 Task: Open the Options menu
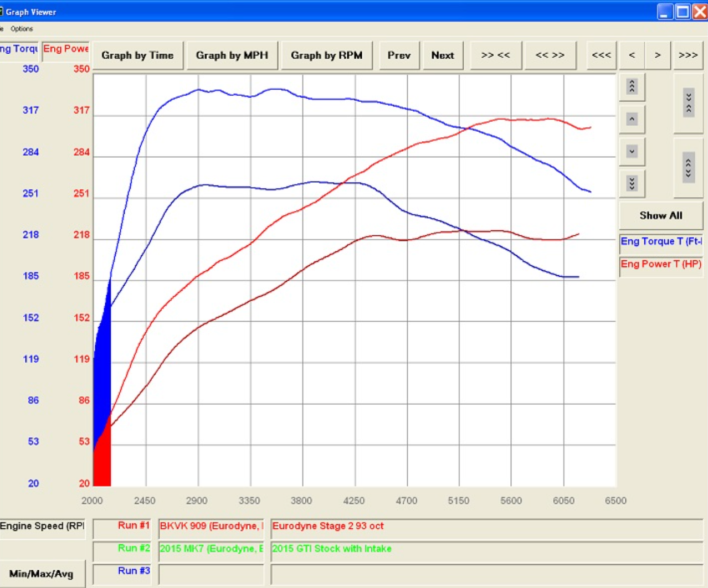tap(22, 29)
